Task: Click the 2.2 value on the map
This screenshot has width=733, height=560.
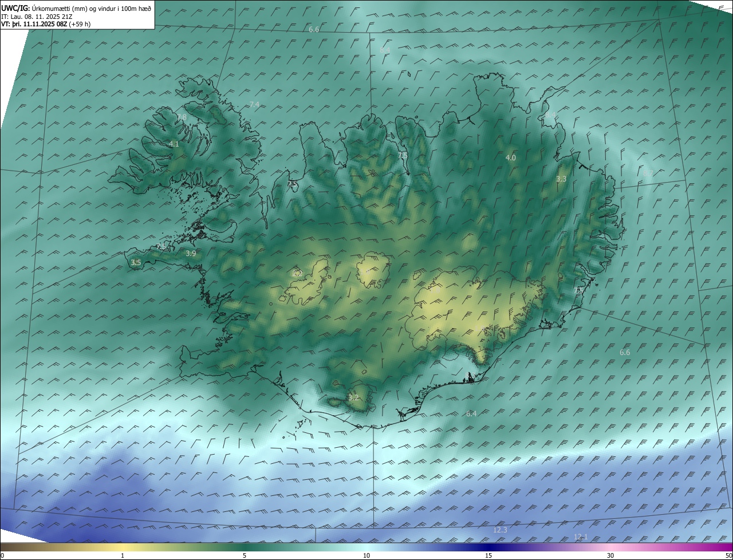Action: 297,274
